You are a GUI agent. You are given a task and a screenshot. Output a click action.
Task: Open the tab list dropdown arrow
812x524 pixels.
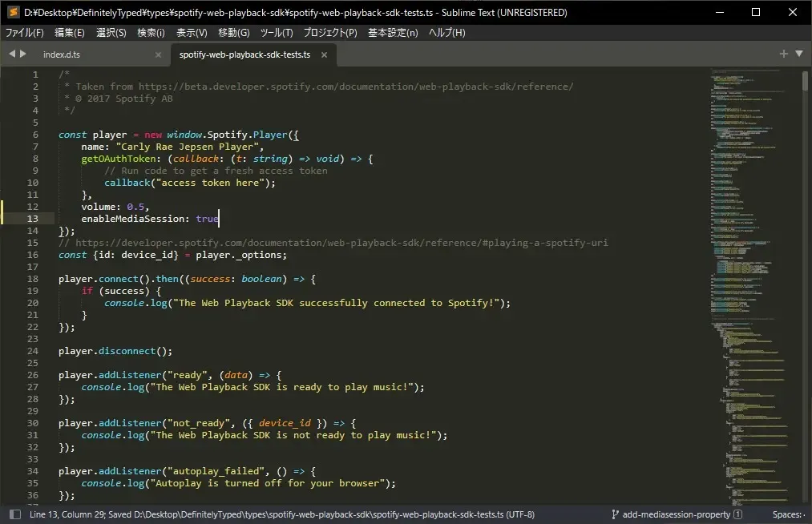click(799, 54)
